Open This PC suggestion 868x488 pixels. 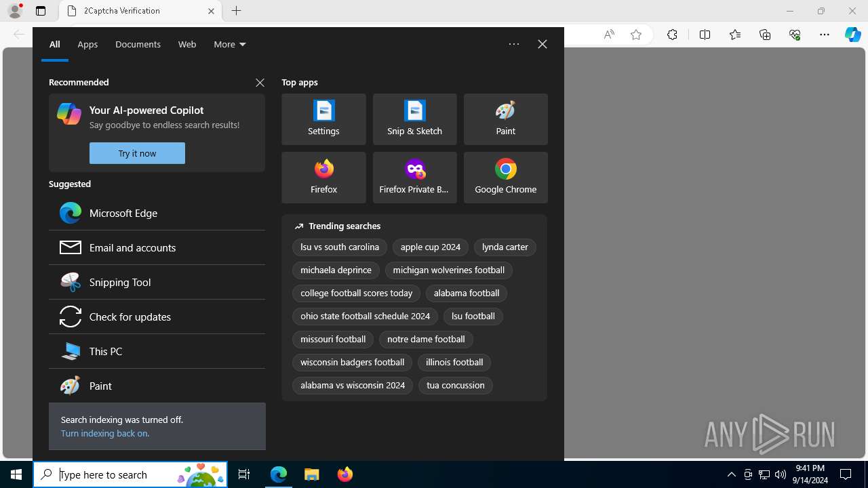(157, 351)
